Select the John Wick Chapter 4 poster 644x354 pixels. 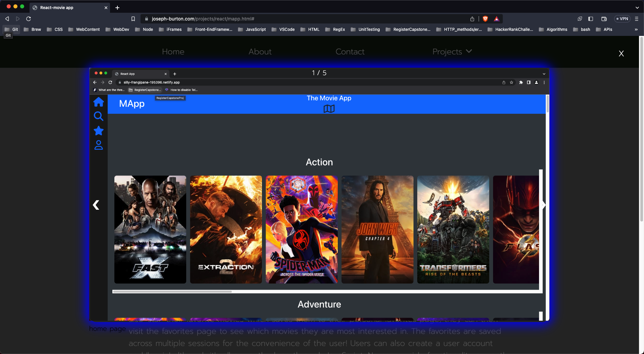click(x=378, y=230)
